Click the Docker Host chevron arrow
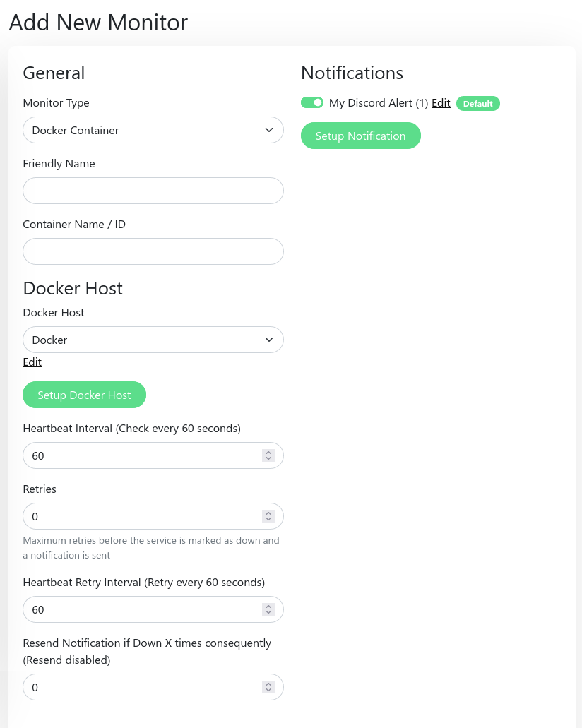This screenshot has height=728, width=582. pyautogui.click(x=269, y=340)
